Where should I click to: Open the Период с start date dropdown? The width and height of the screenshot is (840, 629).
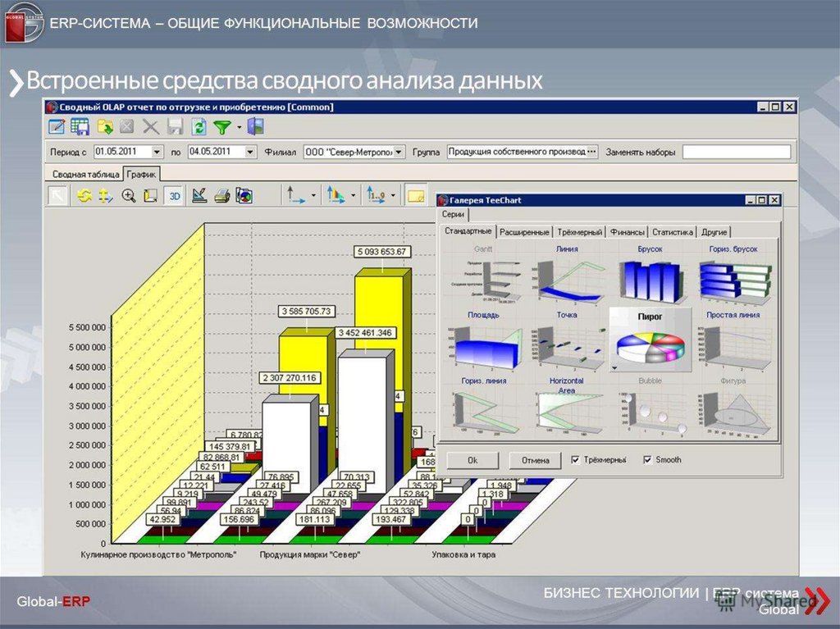(157, 153)
